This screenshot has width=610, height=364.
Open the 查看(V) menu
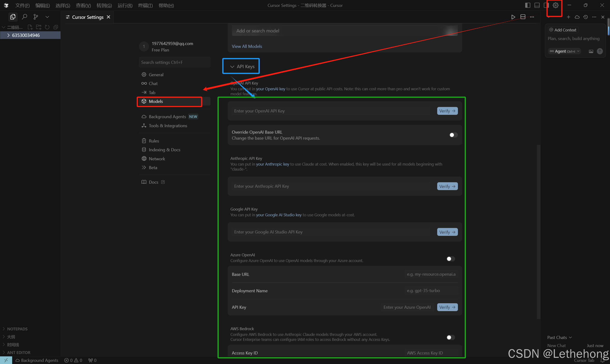[83, 5]
